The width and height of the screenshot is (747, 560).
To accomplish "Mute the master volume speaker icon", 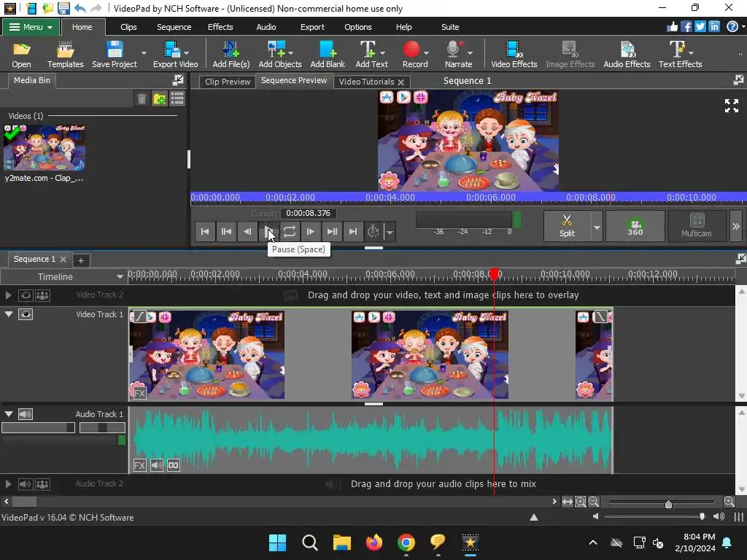I will [595, 517].
